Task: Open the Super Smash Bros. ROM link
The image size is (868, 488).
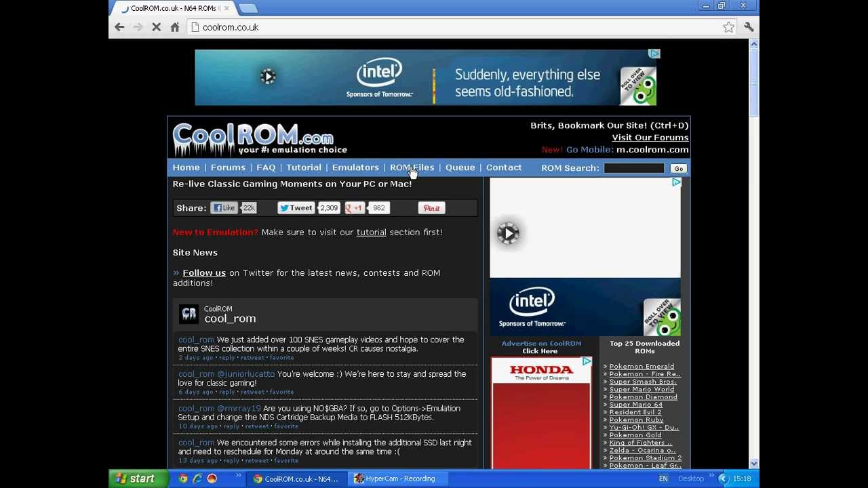Action: [643, 382]
